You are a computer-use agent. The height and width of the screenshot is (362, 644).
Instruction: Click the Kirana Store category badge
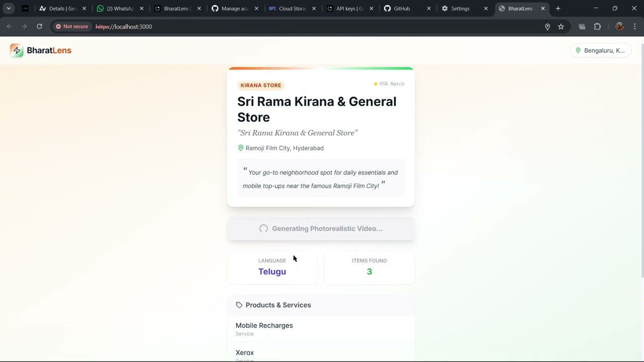261,85
